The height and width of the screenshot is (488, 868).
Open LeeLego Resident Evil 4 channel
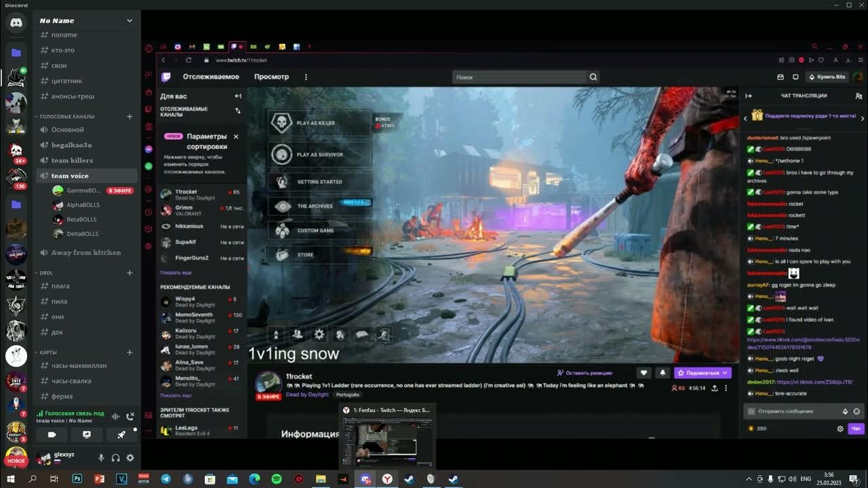(x=201, y=430)
